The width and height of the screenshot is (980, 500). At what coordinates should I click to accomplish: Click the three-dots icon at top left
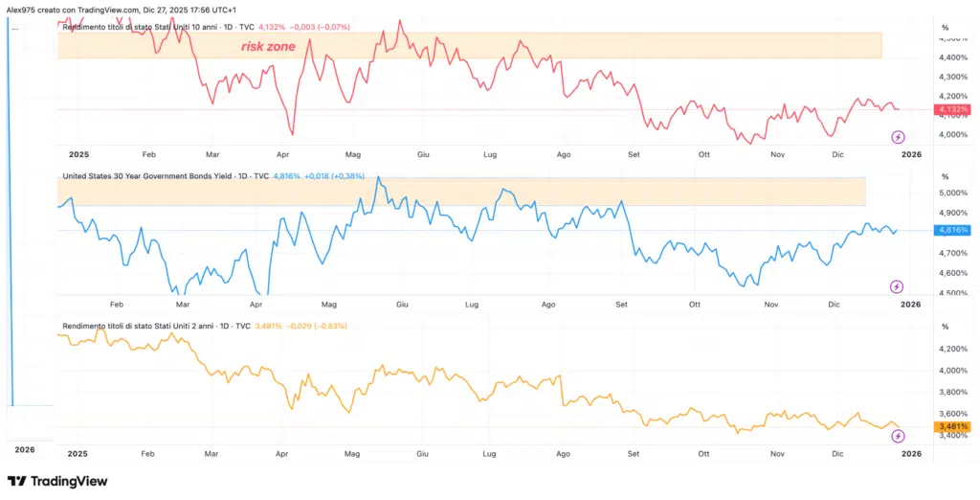13,28
